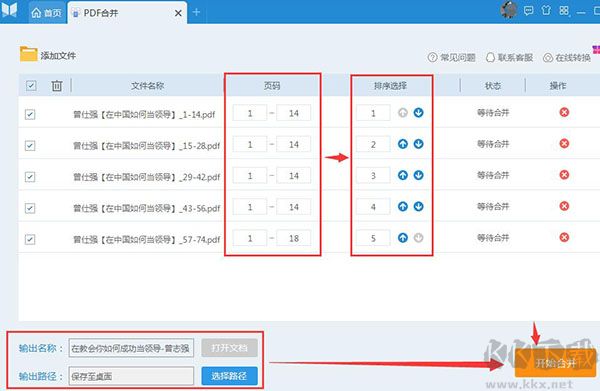This screenshot has height=391, width=600.
Task: Move _29-42.pdf down with down arrow
Action: coord(418,175)
